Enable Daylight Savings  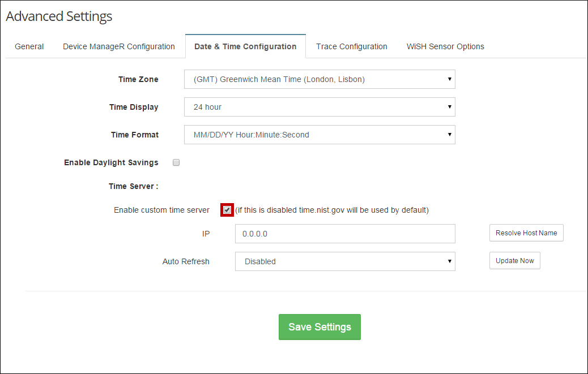[176, 162]
